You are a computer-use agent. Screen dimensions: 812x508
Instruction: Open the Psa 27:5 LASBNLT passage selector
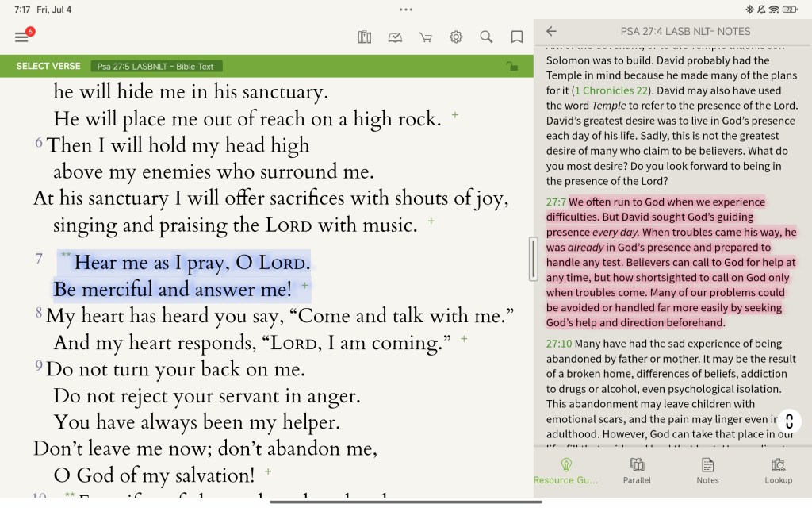(155, 67)
